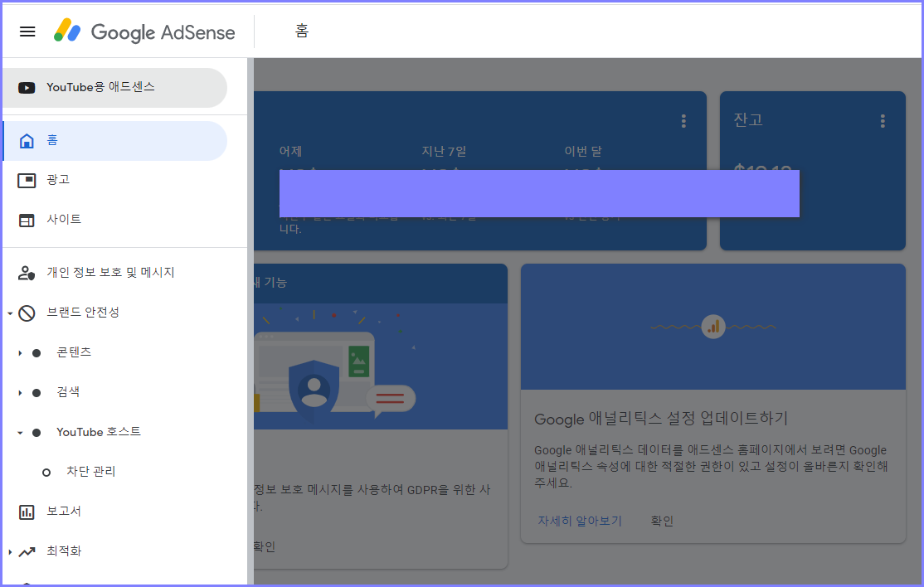Click the privacy shield illustration thumbnail
This screenshot has height=587, width=924.
point(381,366)
